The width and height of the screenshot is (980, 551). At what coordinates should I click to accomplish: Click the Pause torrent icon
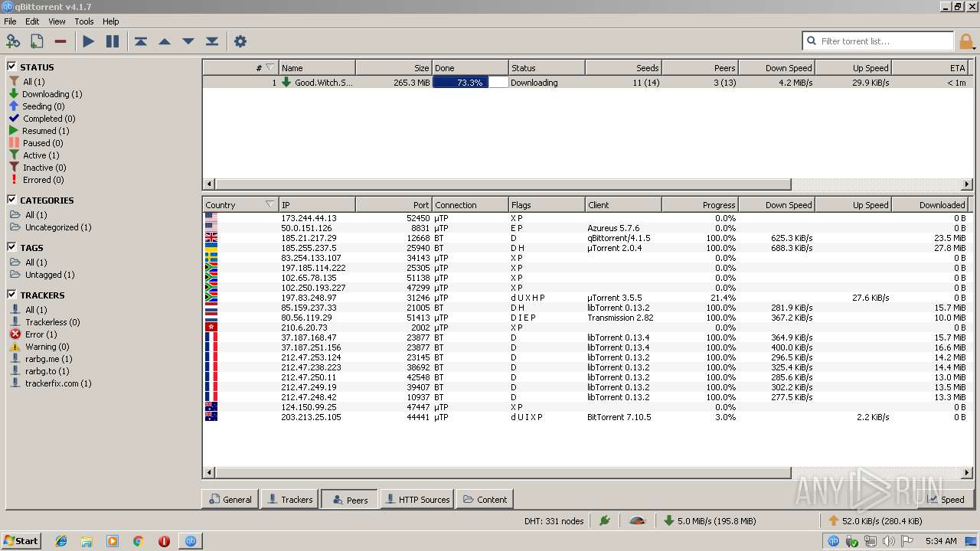coord(113,41)
